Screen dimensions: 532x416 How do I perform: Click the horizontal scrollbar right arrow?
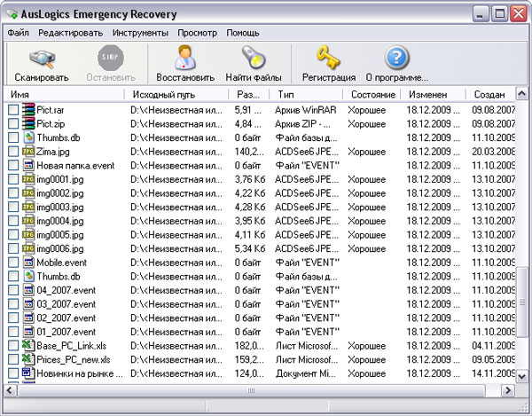click(508, 390)
